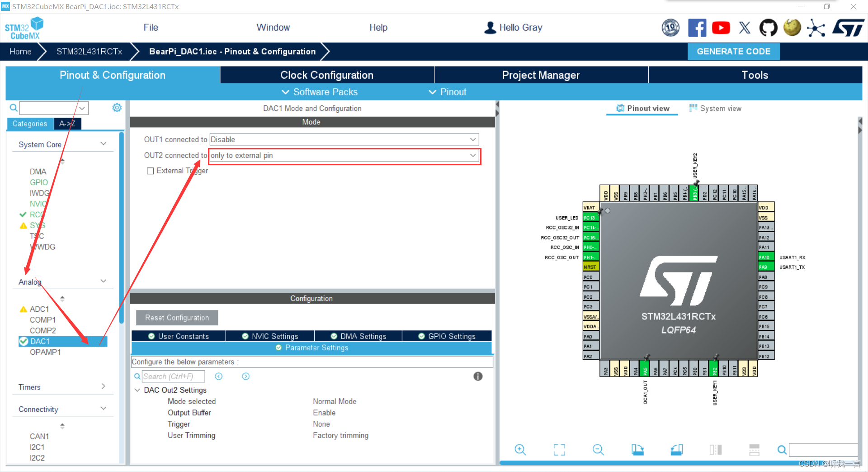The height and width of the screenshot is (472, 868).
Task: Open the Facebook icon link
Action: (x=697, y=28)
